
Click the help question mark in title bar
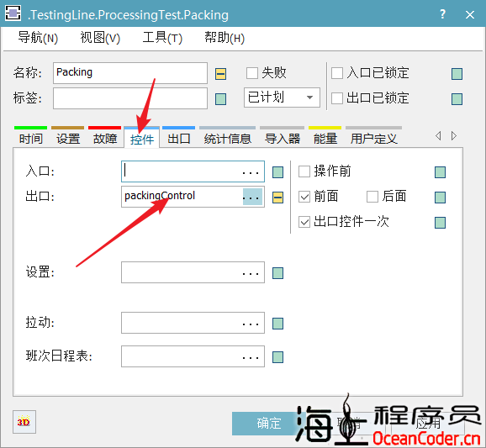[442, 14]
